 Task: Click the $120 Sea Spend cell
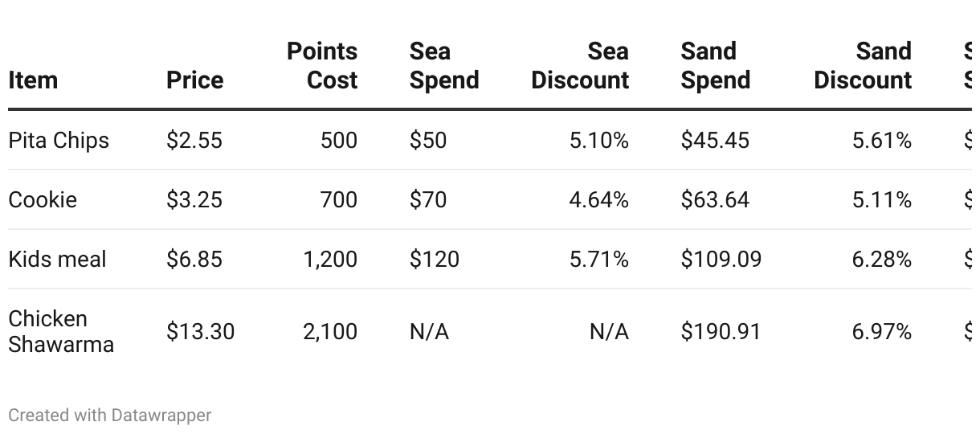point(434,259)
